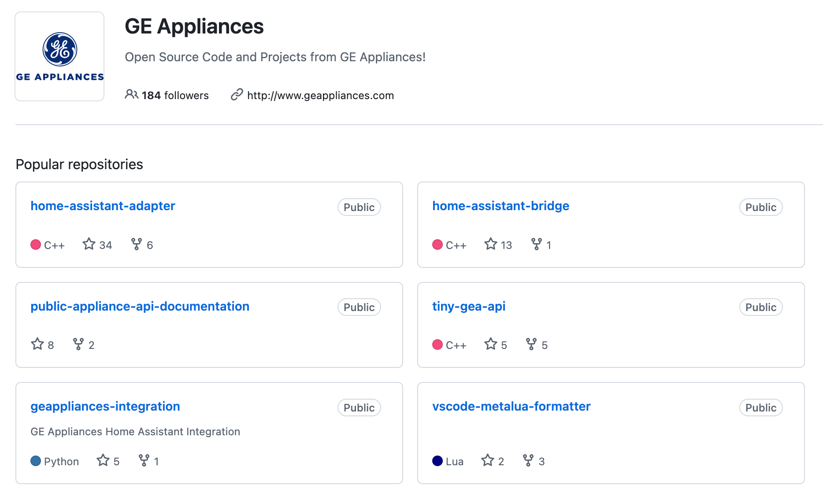The height and width of the screenshot is (504, 823).
Task: Open the geappliances-integration repository
Action: point(105,406)
